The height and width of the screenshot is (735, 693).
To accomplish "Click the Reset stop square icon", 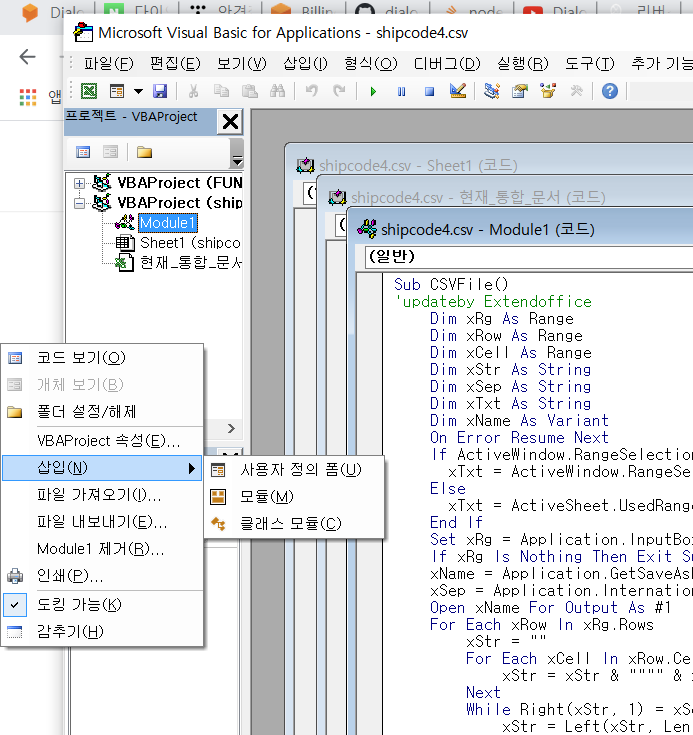I will (429, 91).
